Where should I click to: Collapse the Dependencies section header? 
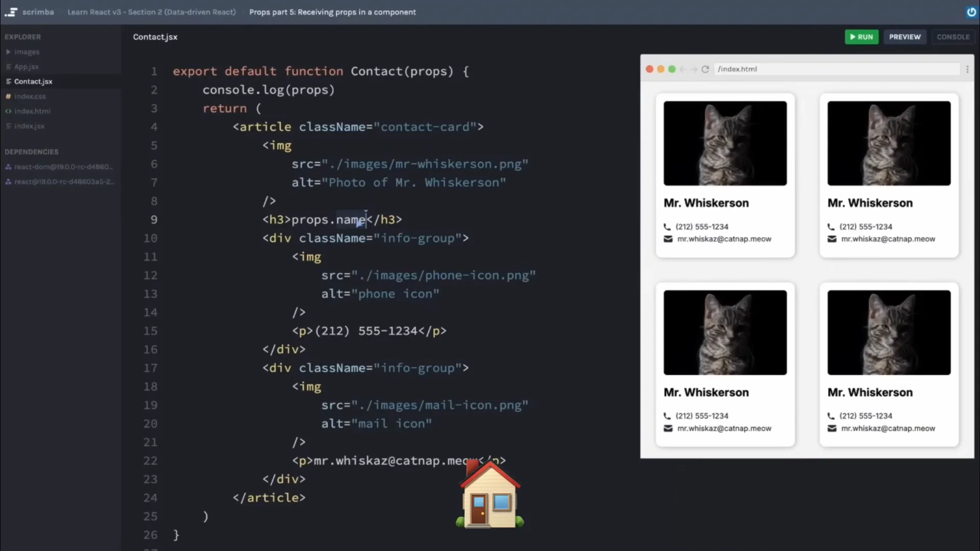pos(32,152)
